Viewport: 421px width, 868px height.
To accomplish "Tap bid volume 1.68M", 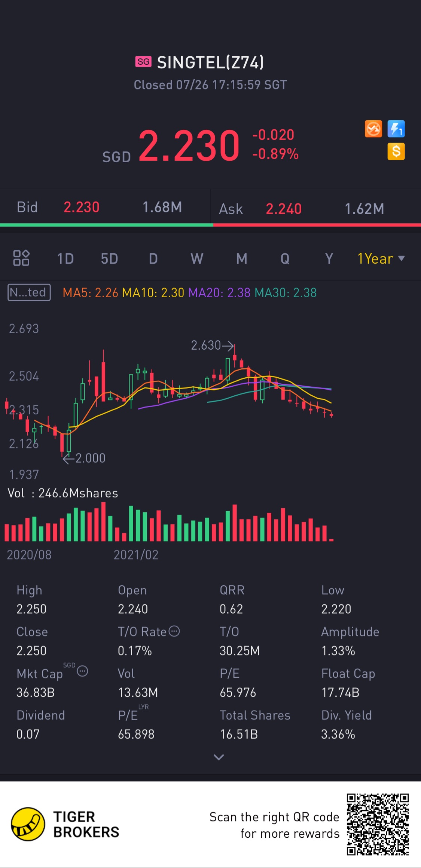I will point(162,207).
